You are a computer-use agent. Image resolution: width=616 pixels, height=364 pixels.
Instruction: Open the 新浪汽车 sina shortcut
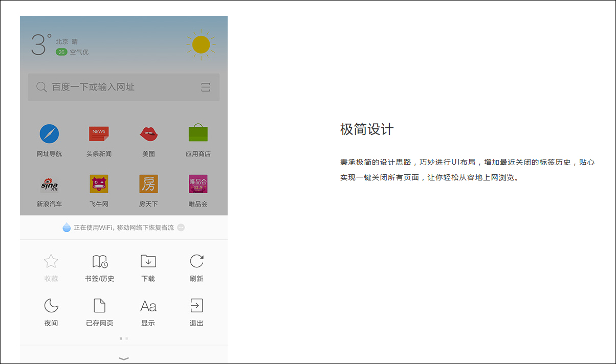49,184
